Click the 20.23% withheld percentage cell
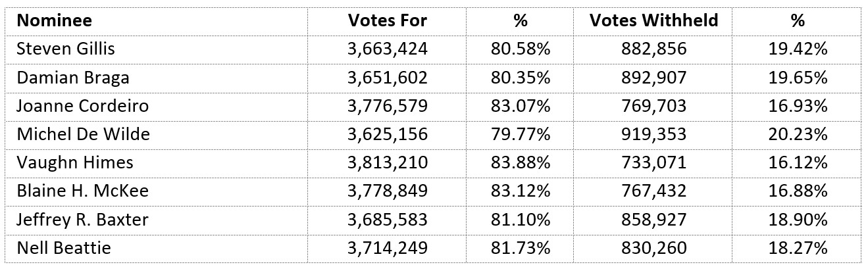The image size is (868, 269). [x=798, y=134]
